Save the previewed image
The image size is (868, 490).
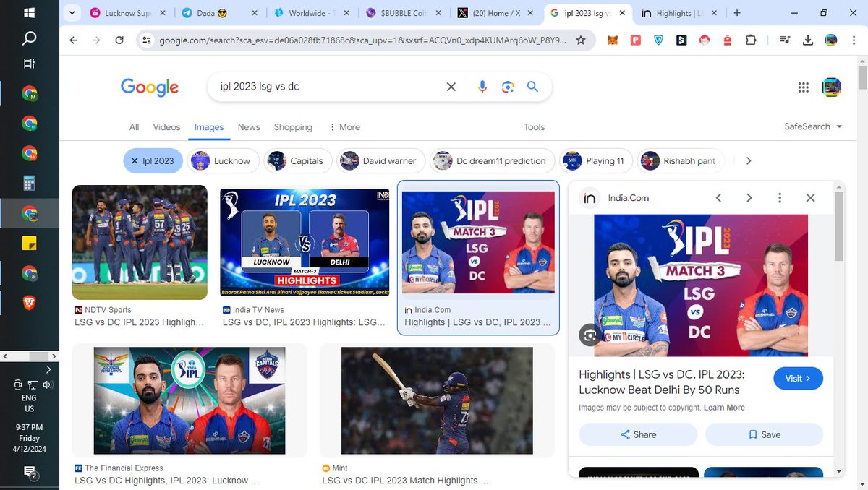pyautogui.click(x=764, y=434)
